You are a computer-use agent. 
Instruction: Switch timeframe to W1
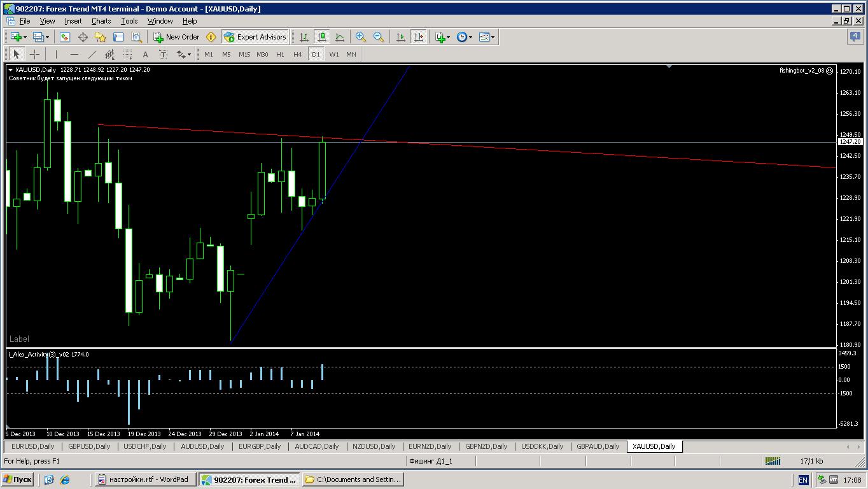tap(334, 54)
